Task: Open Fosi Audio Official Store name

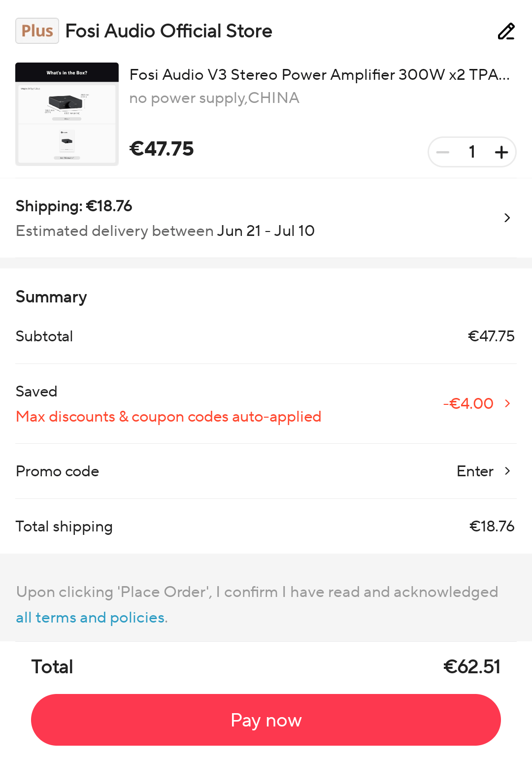Action: pos(169,31)
